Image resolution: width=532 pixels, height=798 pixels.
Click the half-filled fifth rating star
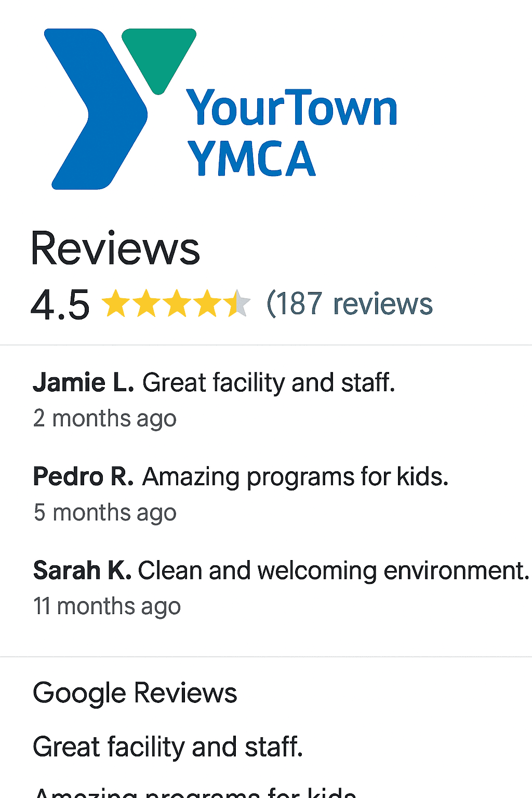[x=237, y=304]
